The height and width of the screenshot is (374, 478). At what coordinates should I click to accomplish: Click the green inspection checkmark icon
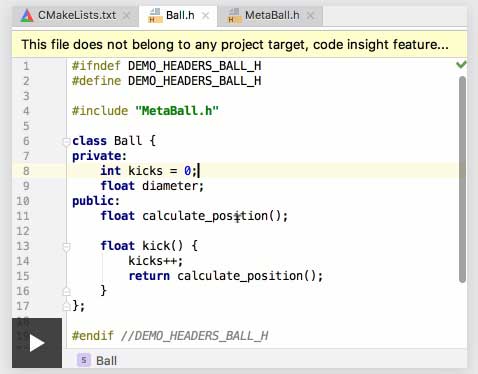click(x=461, y=64)
